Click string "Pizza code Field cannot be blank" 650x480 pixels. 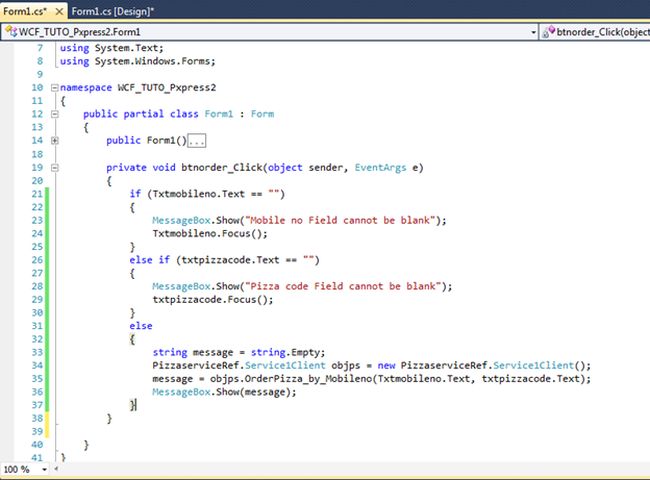click(x=343, y=286)
